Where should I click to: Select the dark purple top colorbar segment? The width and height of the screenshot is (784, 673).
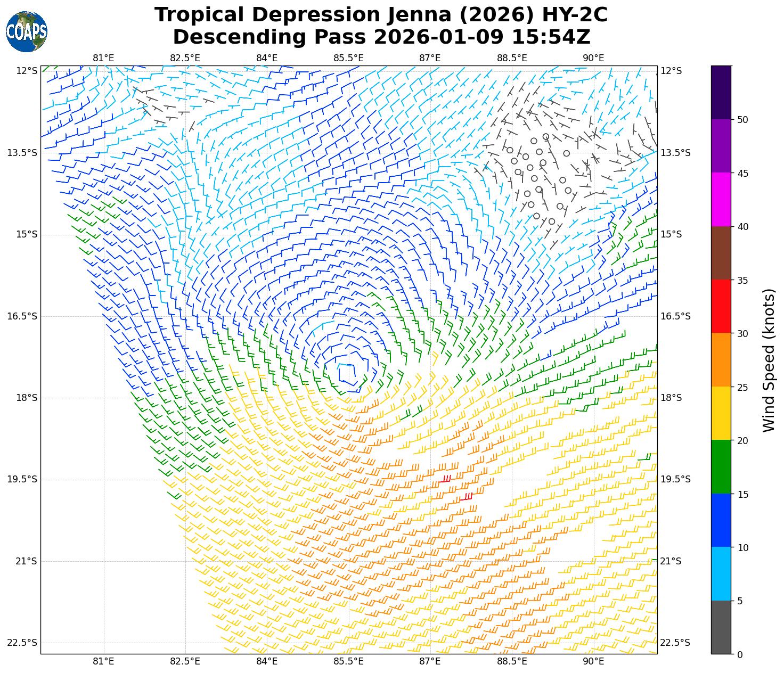point(721,92)
